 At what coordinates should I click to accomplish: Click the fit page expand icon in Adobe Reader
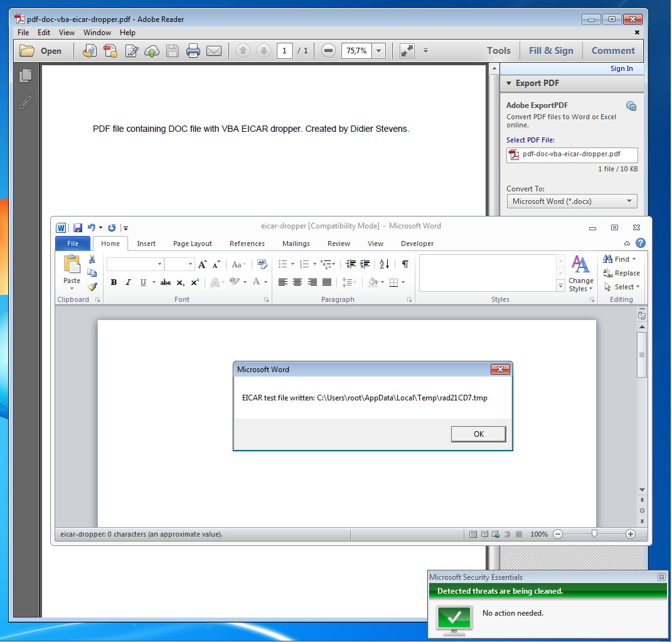click(x=407, y=51)
